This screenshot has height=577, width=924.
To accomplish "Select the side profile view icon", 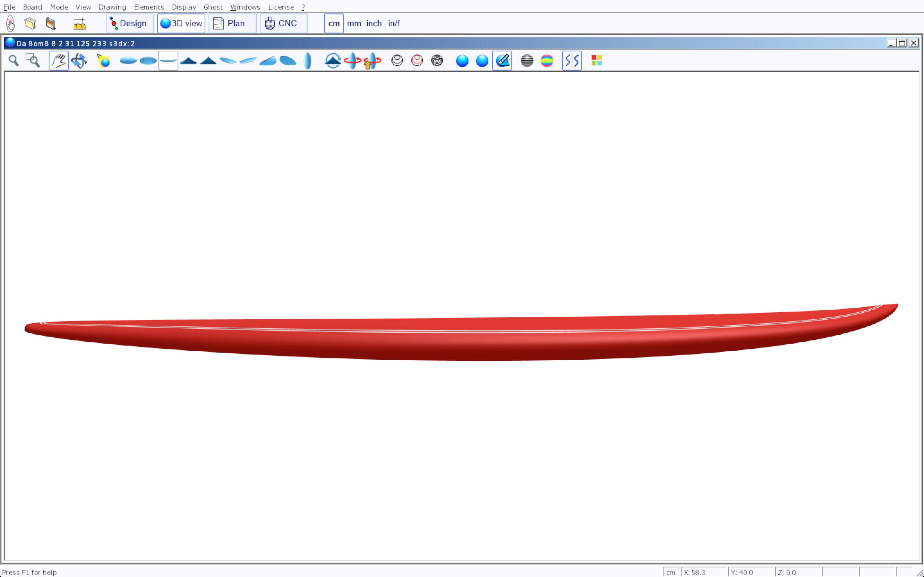I will pos(168,61).
